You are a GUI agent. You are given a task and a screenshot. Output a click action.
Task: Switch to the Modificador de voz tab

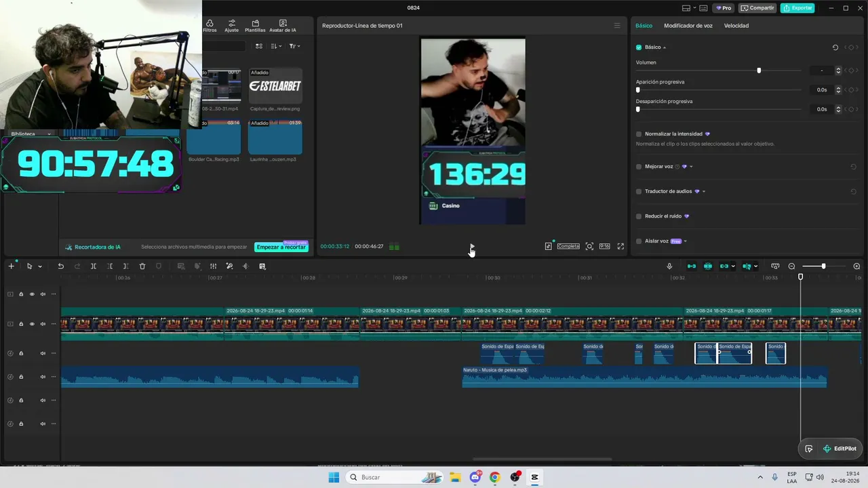(688, 26)
